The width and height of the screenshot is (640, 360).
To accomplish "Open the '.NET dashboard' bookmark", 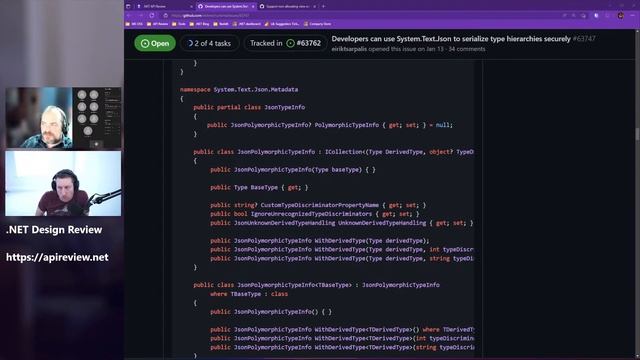I will (247, 24).
